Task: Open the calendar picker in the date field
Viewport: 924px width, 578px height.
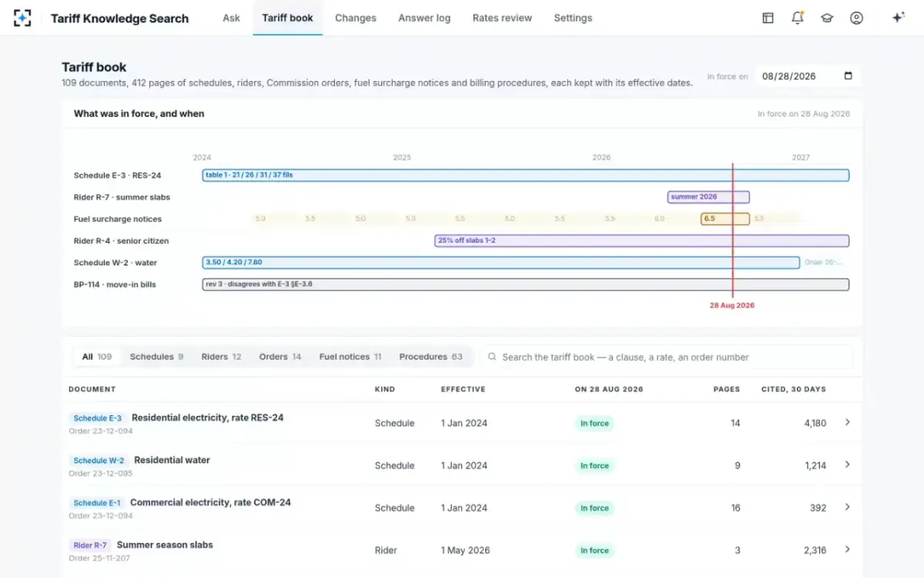Action: [x=848, y=76]
